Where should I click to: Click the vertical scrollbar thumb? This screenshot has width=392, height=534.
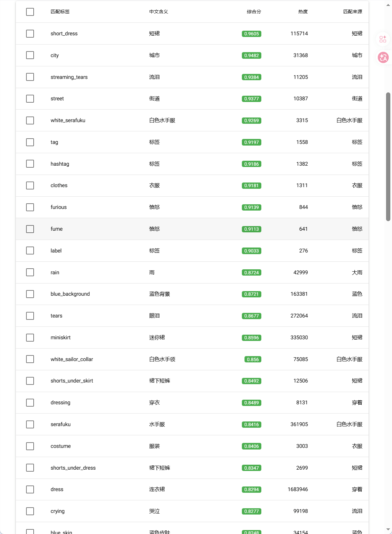coord(388,157)
